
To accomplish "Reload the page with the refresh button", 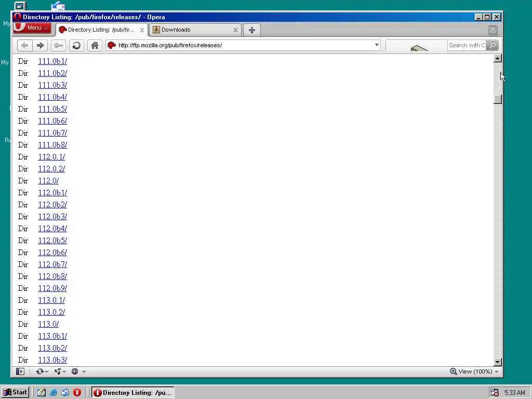I will [x=77, y=46].
